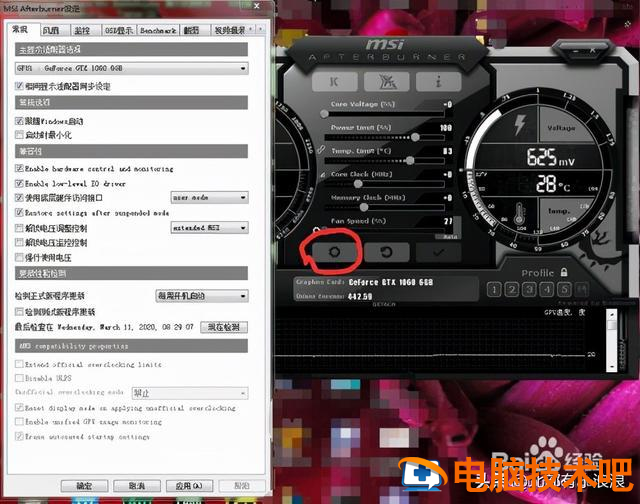This screenshot has width=640, height=504.
Task: Click monitoring graph scrollbar down arrow
Action: [x=611, y=366]
